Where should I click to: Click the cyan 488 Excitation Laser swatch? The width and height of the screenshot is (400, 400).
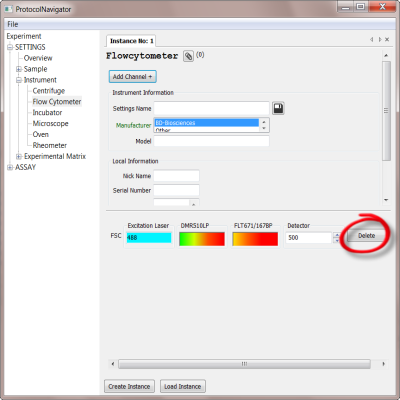click(x=149, y=238)
